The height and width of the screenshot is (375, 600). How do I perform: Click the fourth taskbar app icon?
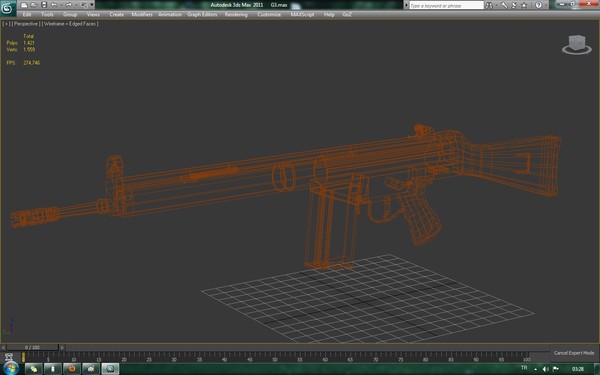91,369
